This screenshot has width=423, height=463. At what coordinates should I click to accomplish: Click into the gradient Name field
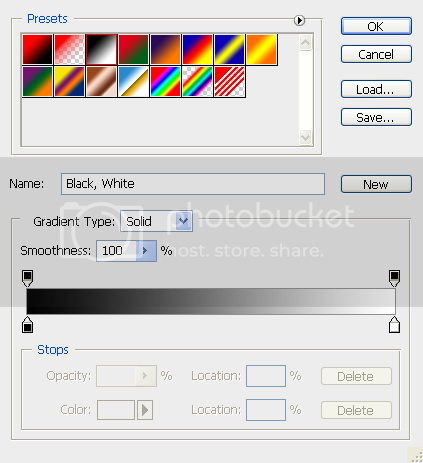click(x=193, y=184)
